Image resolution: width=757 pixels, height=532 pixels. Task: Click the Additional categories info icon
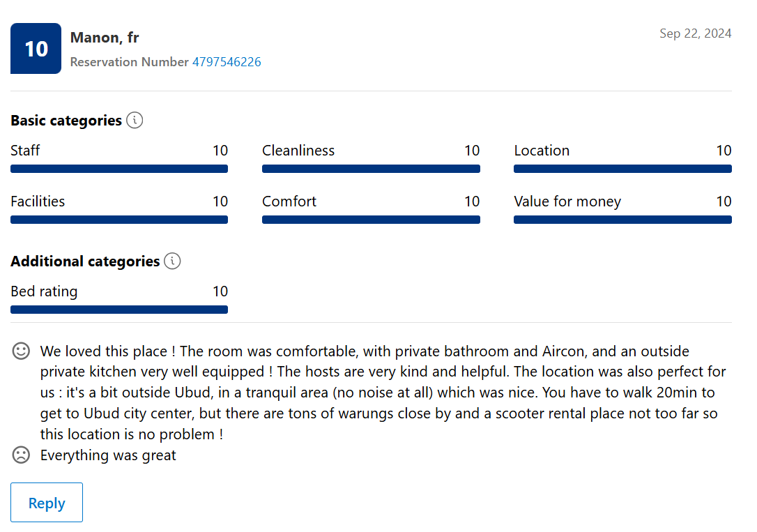coord(172,261)
